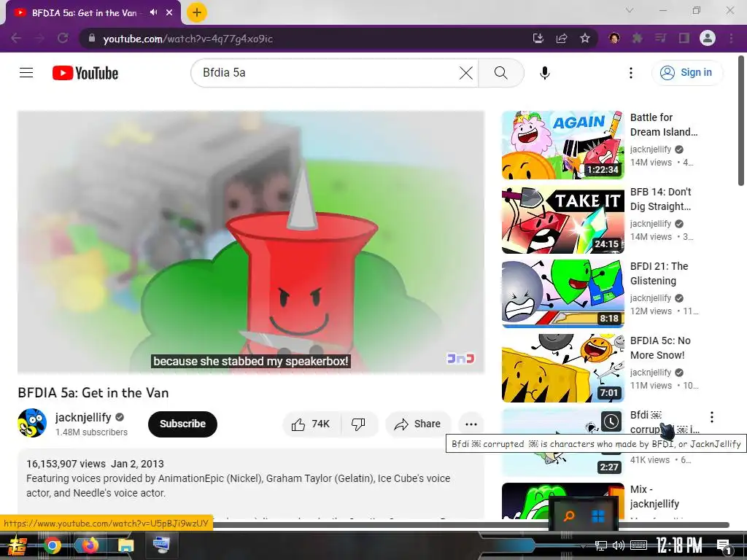The width and height of the screenshot is (747, 560).
Task: Open a new tab with plus button
Action: (x=197, y=12)
